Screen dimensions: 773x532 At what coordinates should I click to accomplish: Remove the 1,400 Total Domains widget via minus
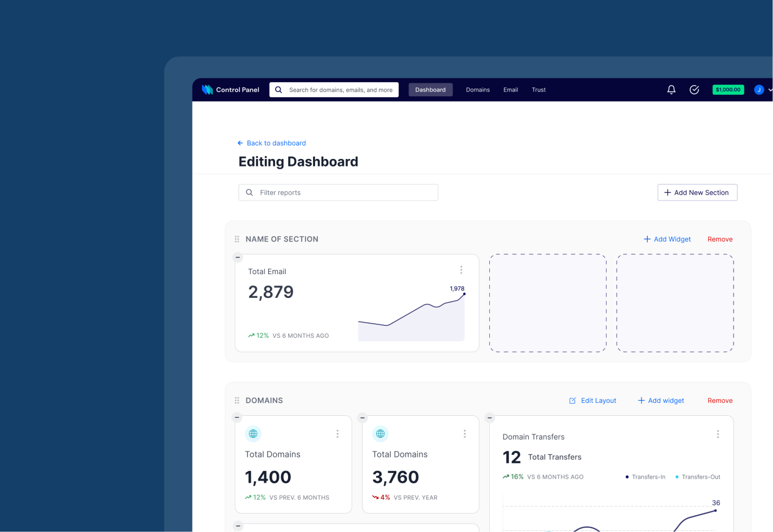pyautogui.click(x=237, y=417)
